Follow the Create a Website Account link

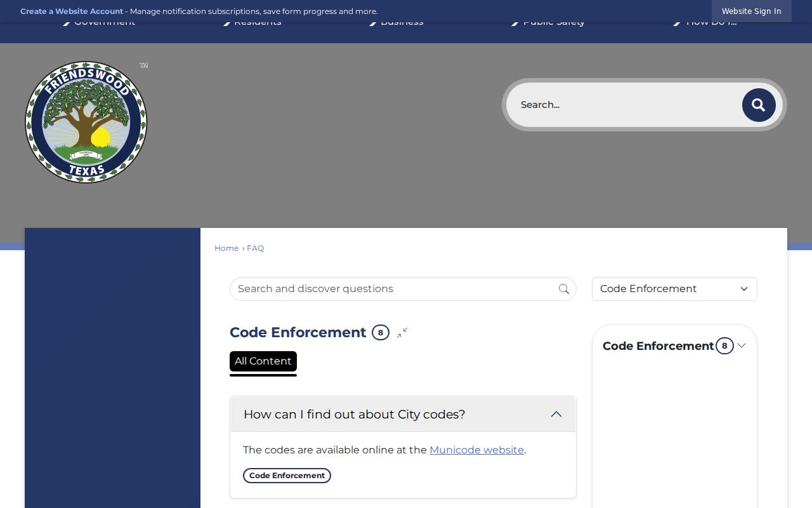pos(72,11)
